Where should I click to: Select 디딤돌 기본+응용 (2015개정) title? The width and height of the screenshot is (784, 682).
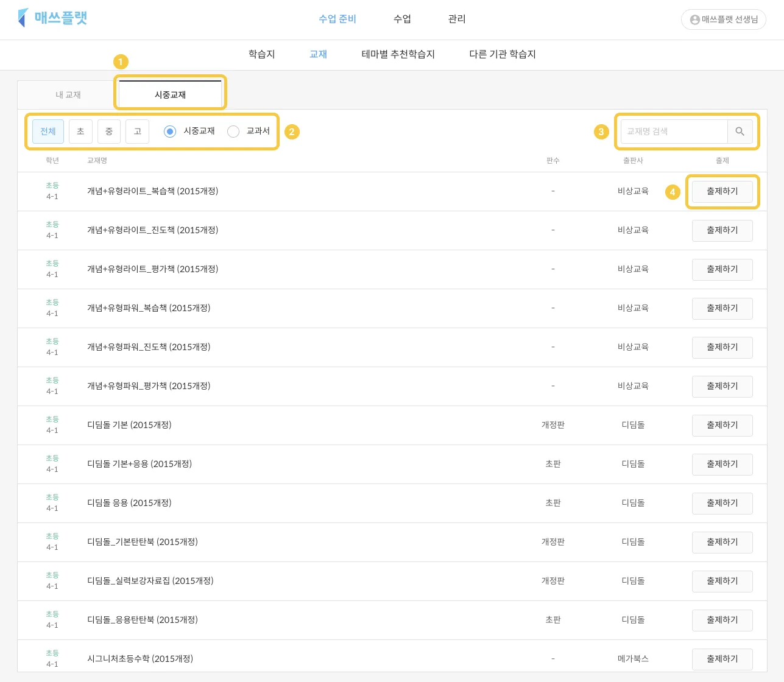pyautogui.click(x=139, y=464)
